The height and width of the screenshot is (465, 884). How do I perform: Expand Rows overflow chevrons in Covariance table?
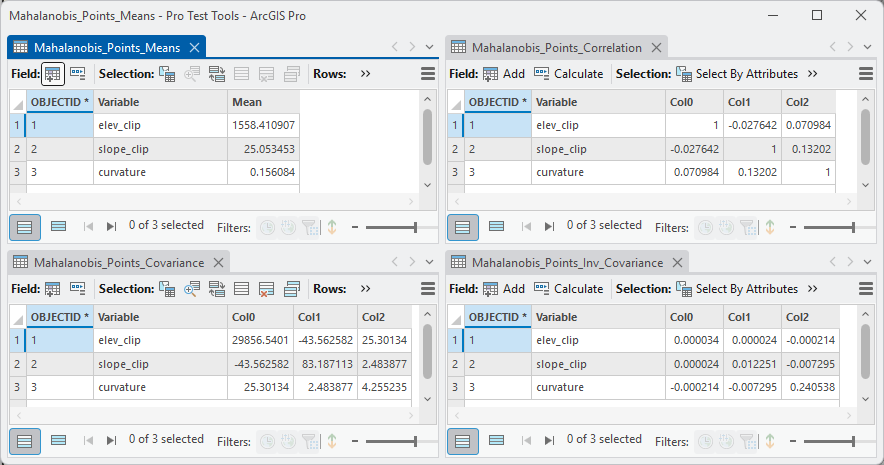(x=365, y=289)
